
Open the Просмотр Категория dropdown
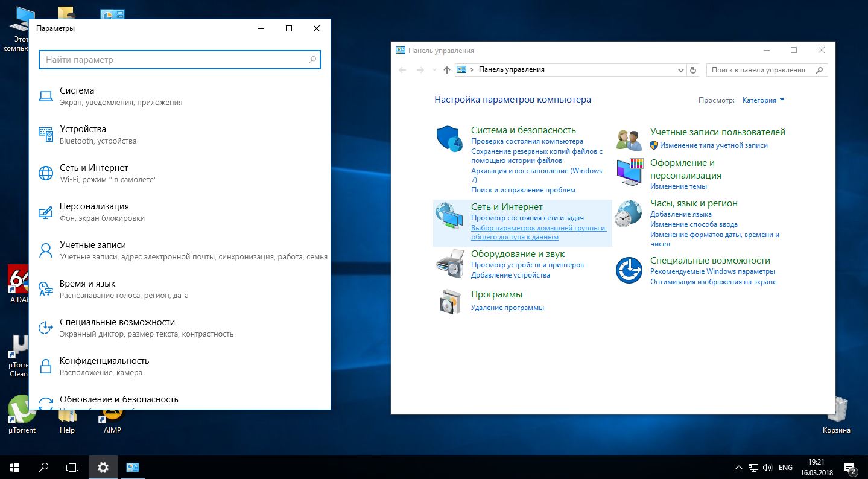coord(764,100)
